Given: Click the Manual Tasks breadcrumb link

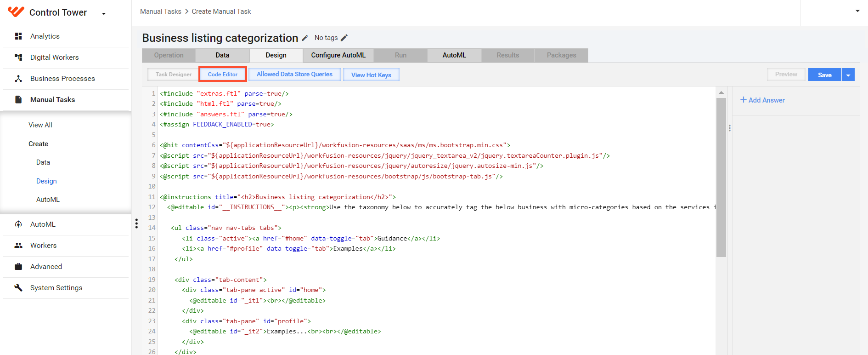Looking at the screenshot, I should (161, 11).
